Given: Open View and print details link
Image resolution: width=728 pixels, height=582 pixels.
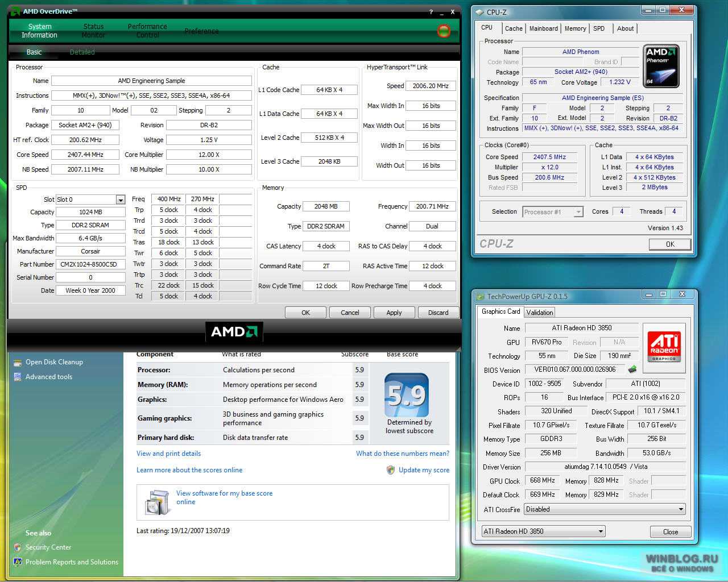Looking at the screenshot, I should pos(168,454).
